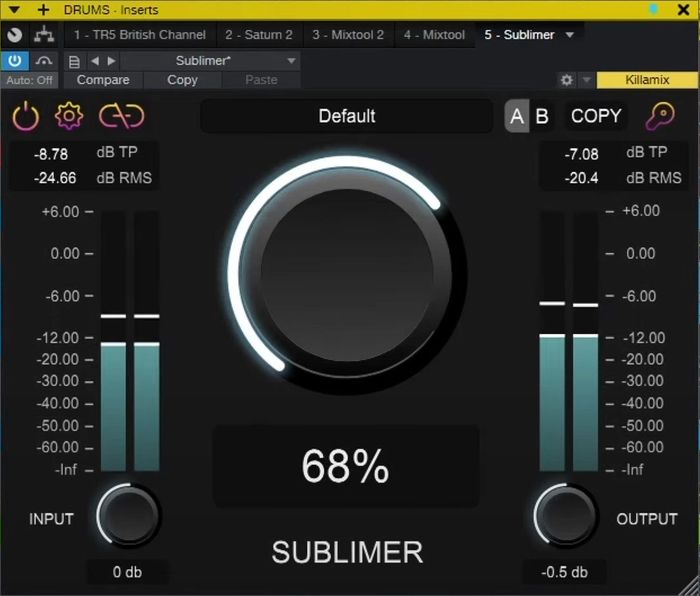Switch to 3 - Mixtool 2 tab

pyautogui.click(x=348, y=35)
